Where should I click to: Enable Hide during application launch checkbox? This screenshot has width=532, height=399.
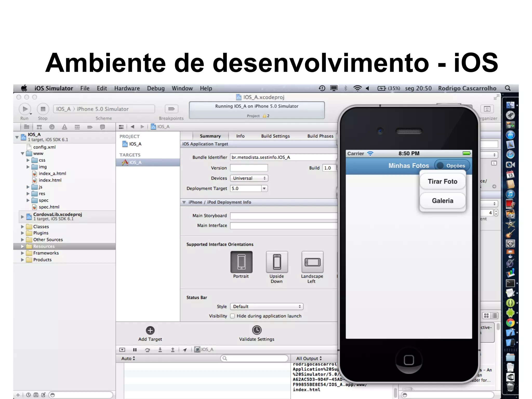click(x=232, y=316)
